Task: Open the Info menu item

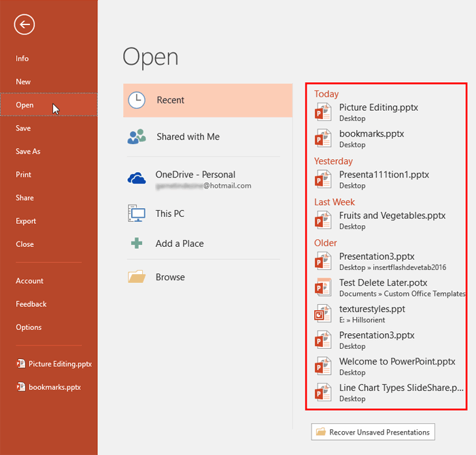Action: click(x=22, y=58)
